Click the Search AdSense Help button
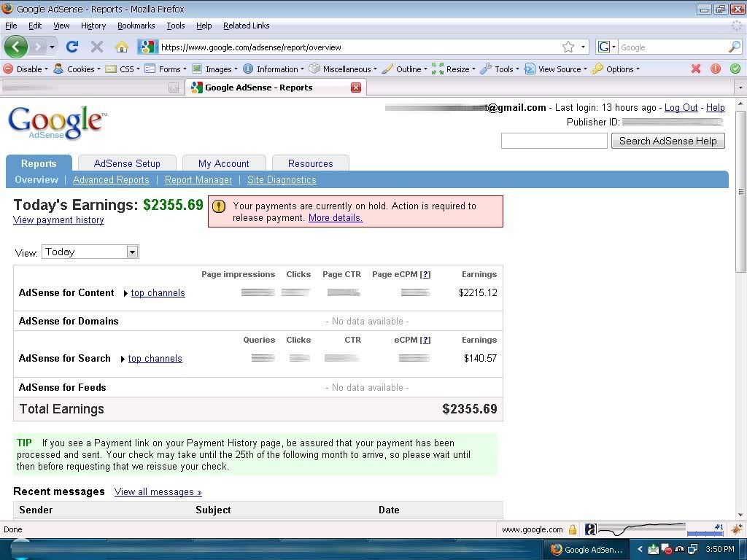The width and height of the screenshot is (747, 560). tap(668, 141)
